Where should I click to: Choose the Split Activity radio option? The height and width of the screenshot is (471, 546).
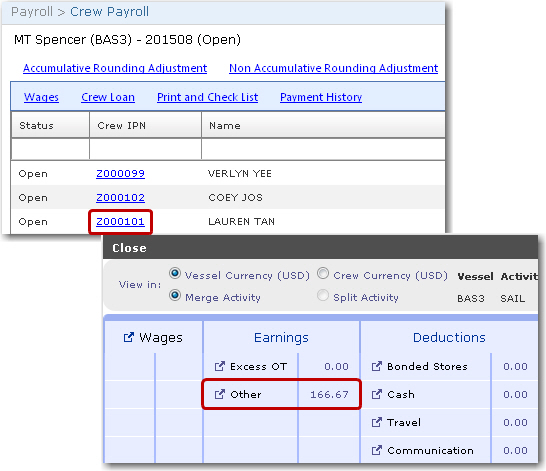323,296
